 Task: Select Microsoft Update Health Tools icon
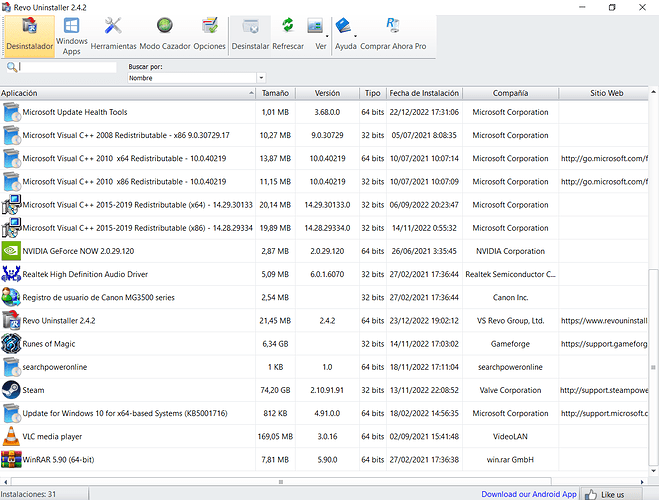click(11, 112)
